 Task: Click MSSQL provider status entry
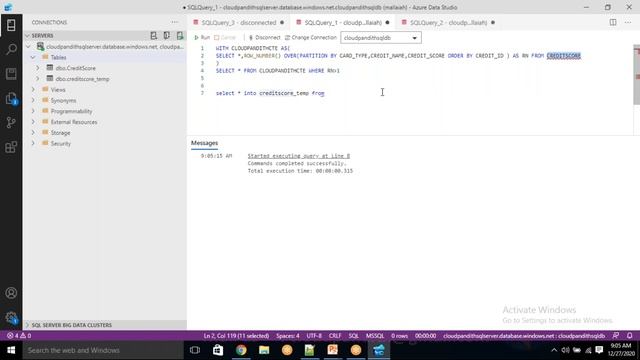point(375,336)
